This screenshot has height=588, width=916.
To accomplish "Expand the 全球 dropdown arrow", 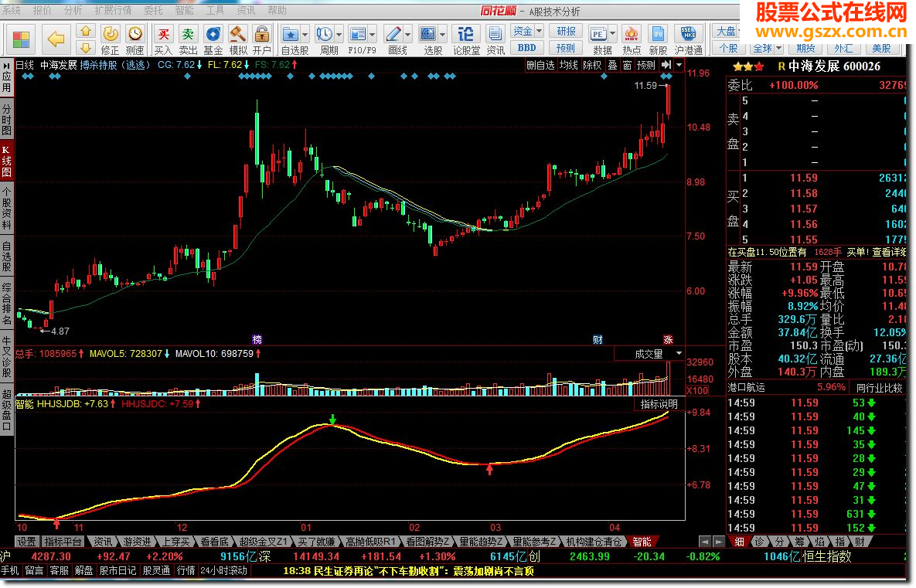I will pos(778,49).
